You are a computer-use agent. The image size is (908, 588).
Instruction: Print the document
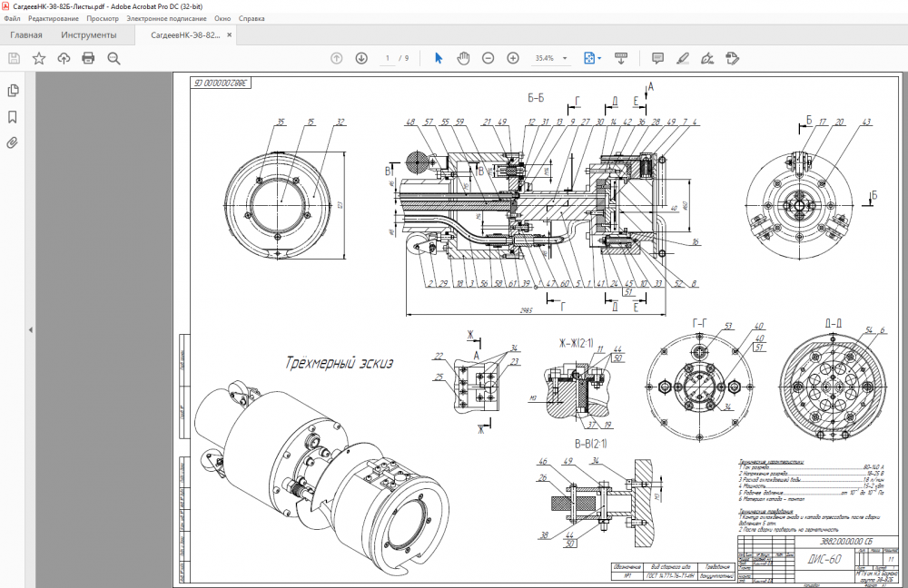(x=88, y=58)
